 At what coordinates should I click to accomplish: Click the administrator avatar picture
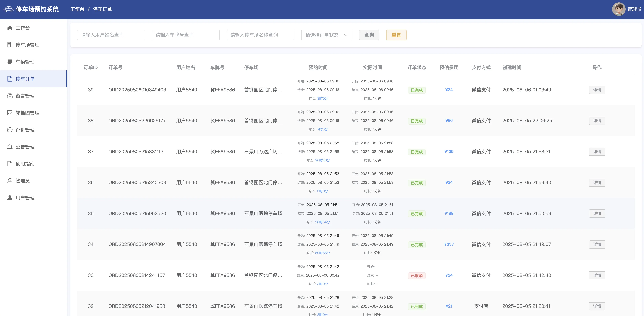tap(619, 9)
